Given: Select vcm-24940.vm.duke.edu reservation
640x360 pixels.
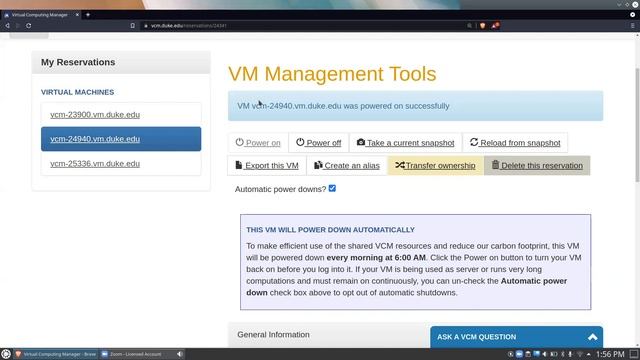Looking at the screenshot, I should click(x=121, y=139).
